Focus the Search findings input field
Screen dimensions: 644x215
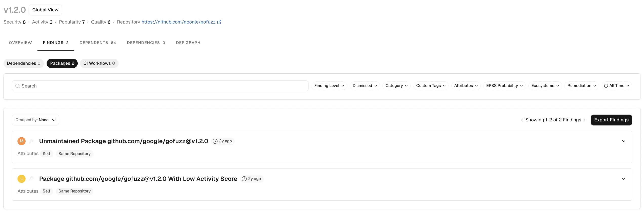(x=160, y=86)
